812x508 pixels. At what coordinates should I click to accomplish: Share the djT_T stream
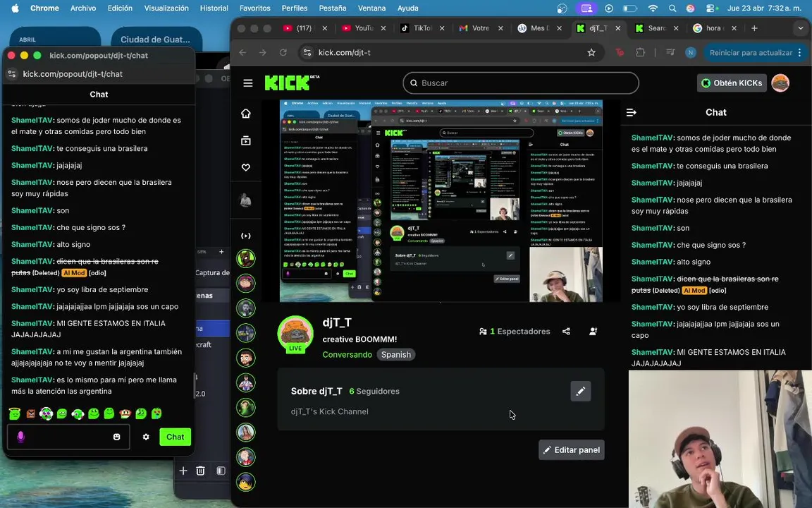pos(566,331)
